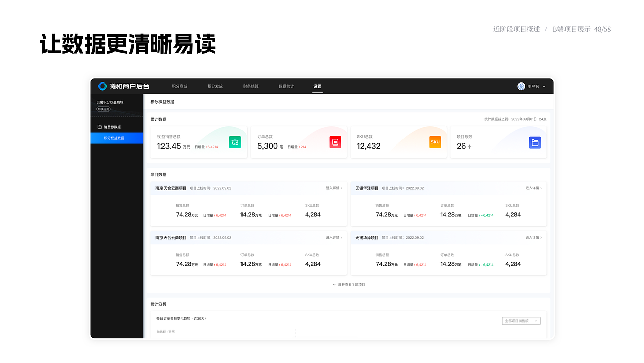
Task: Click the blue folder icon on 项目总数 card
Action: [x=535, y=142]
